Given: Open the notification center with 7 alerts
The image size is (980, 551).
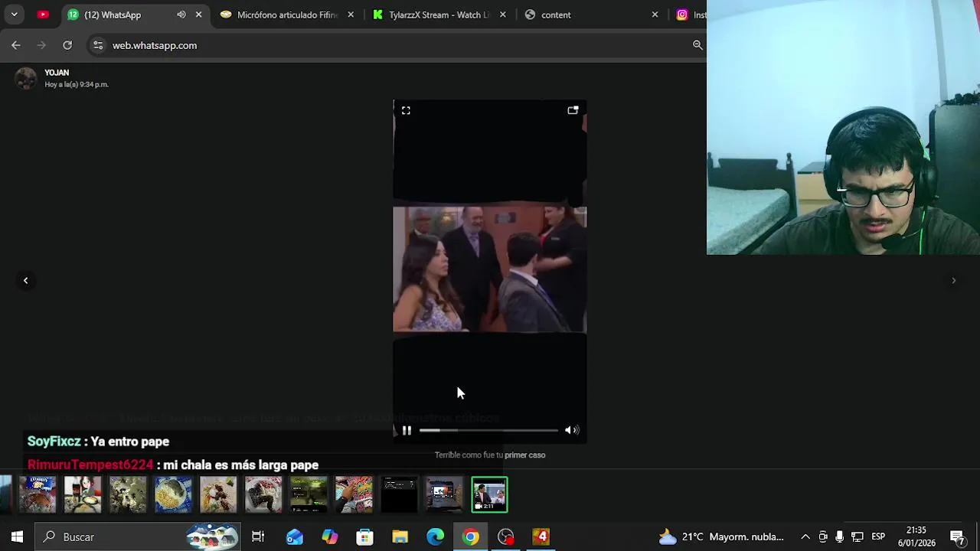Looking at the screenshot, I should pyautogui.click(x=957, y=536).
